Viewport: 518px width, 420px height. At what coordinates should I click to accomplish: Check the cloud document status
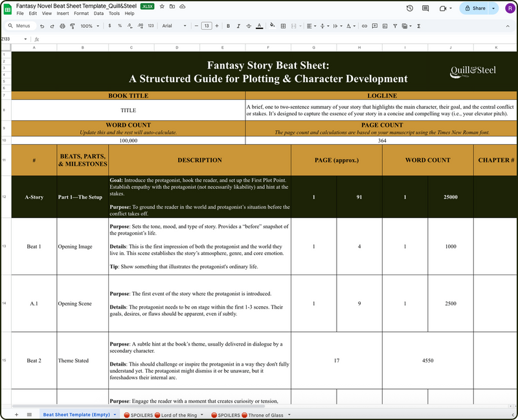click(x=183, y=6)
